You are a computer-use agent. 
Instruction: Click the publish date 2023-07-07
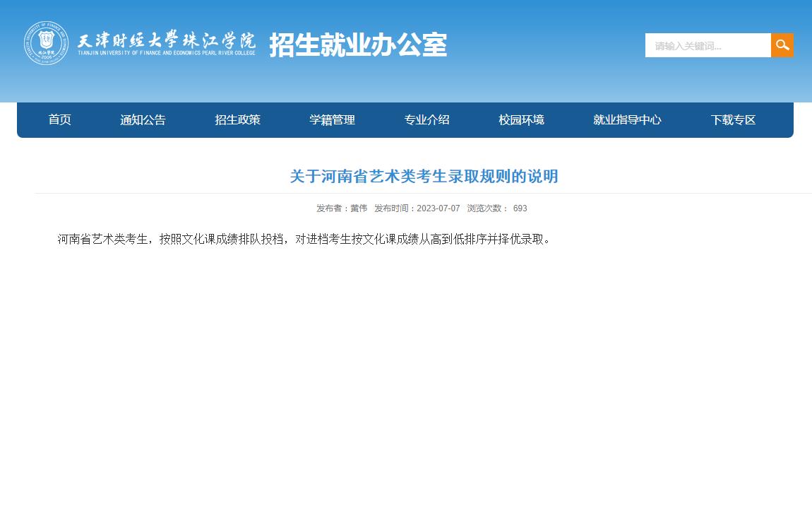pyautogui.click(x=438, y=208)
